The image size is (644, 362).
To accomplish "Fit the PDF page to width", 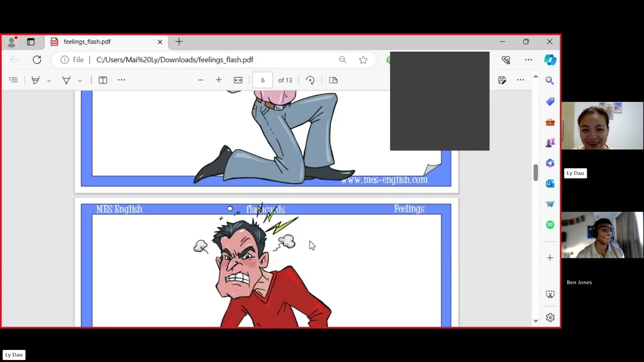I will pos(238,80).
